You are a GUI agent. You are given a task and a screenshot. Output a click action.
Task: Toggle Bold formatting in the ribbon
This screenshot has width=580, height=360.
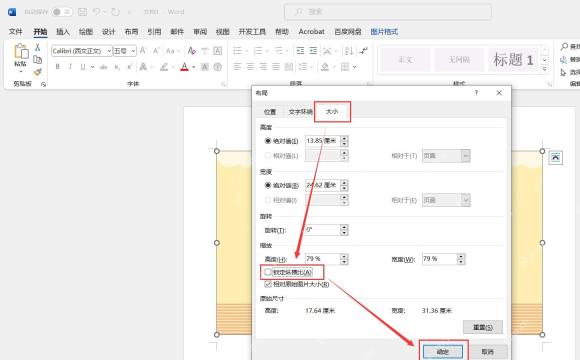[x=57, y=67]
